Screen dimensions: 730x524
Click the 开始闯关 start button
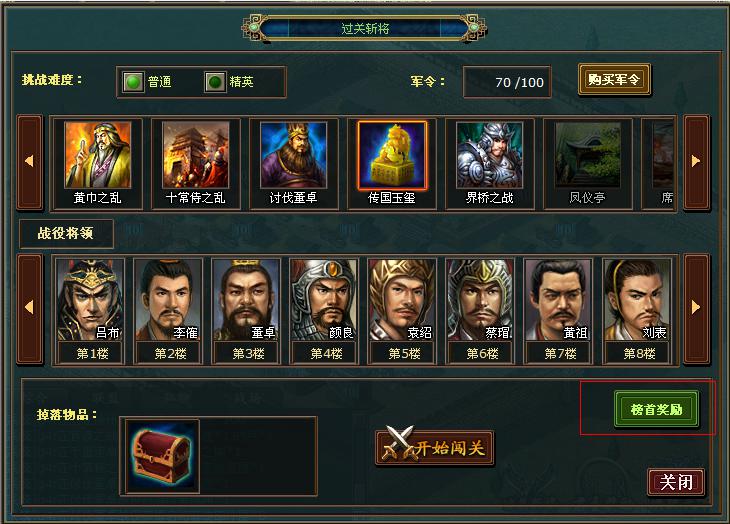[x=435, y=447]
